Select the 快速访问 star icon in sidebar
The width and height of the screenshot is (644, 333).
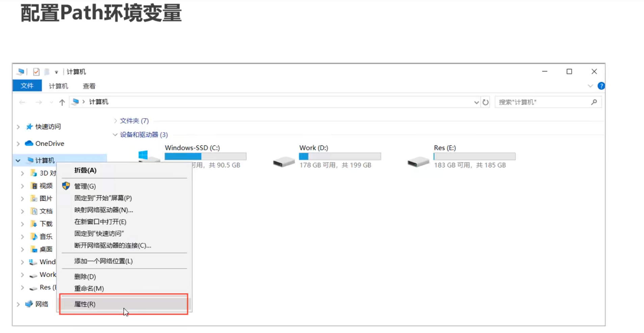pos(29,127)
